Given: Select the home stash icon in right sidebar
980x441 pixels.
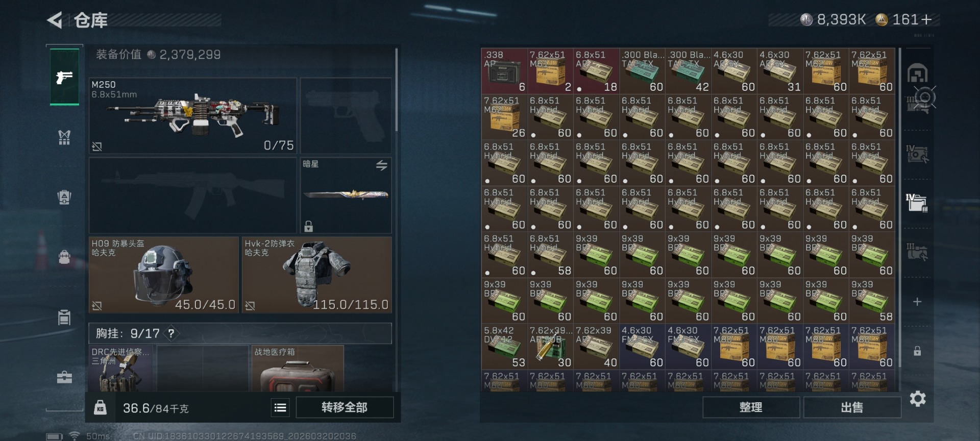Looking at the screenshot, I should click(x=917, y=73).
